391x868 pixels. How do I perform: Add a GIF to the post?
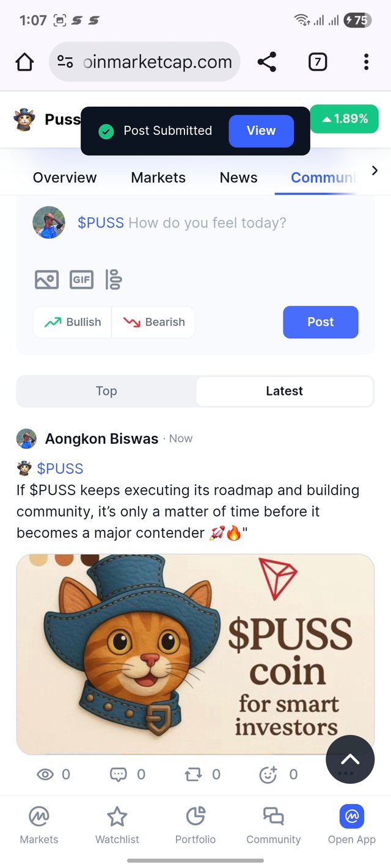81,280
